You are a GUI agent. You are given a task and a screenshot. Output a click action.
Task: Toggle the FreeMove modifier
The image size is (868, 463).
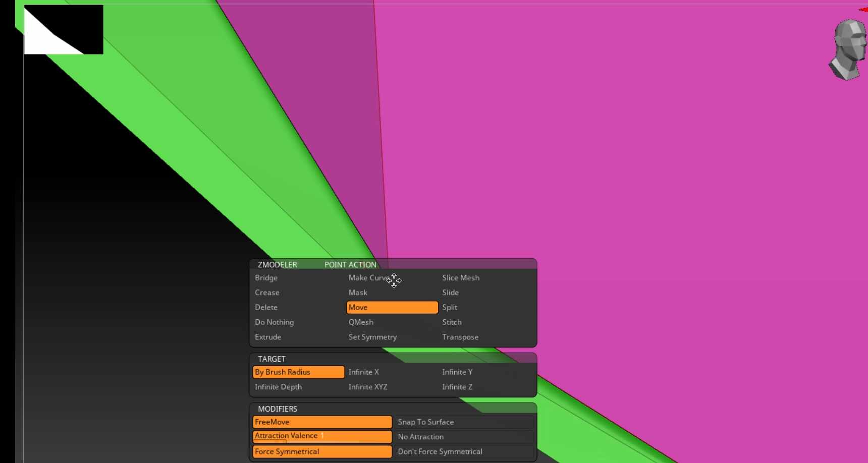(x=322, y=422)
